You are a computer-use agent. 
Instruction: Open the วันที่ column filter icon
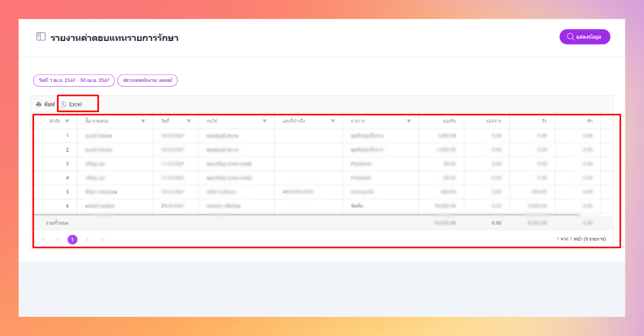[188, 121]
